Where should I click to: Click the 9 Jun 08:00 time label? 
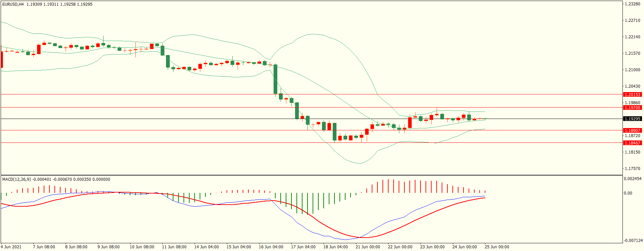coord(109,247)
